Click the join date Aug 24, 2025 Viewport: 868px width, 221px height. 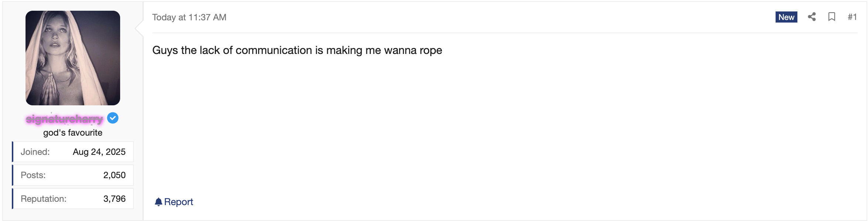point(99,152)
